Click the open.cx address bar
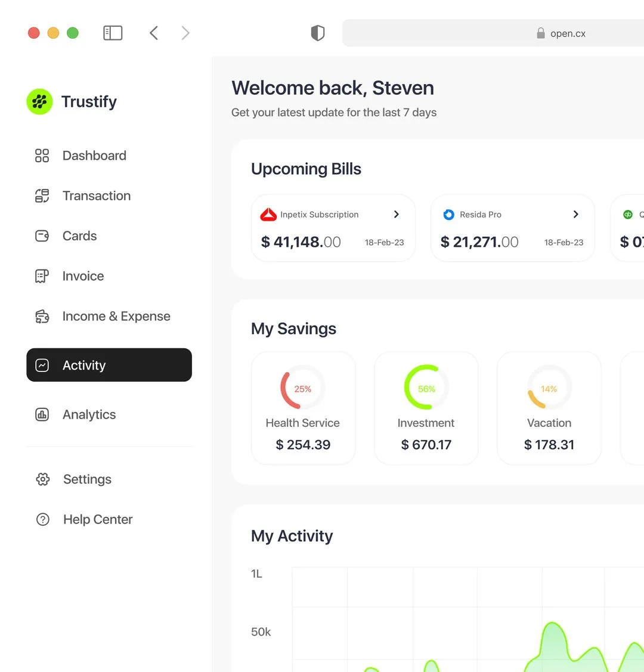The height and width of the screenshot is (672, 644). [493, 33]
